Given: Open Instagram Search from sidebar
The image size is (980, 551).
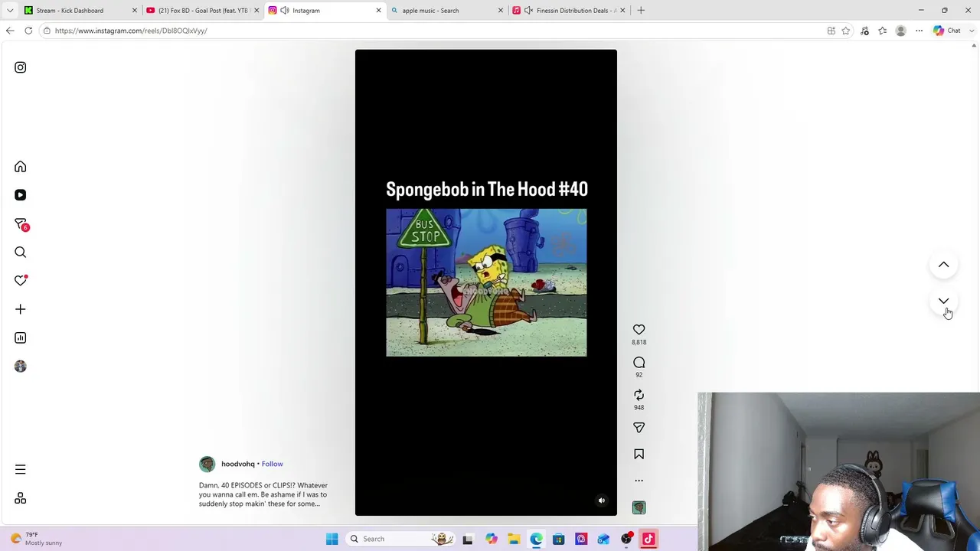Looking at the screenshot, I should pos(21,253).
